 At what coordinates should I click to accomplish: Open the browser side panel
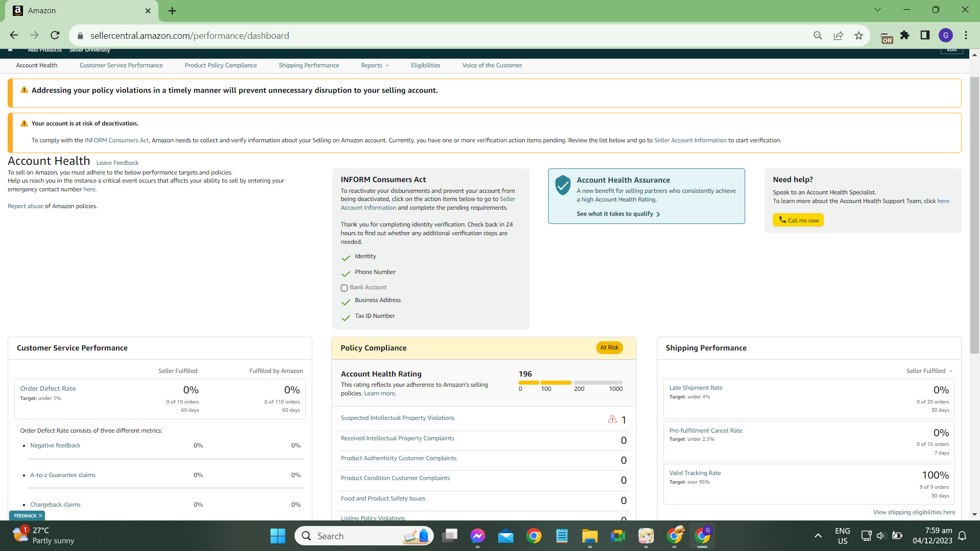tap(925, 35)
